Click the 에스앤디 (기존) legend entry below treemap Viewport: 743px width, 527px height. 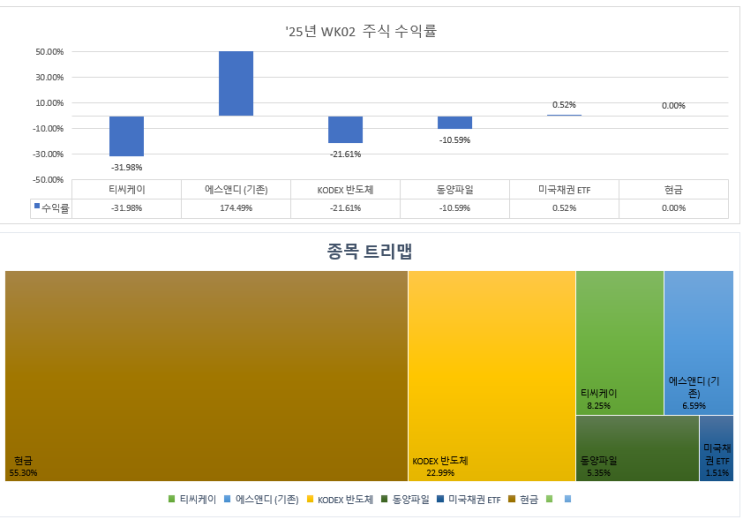coord(261,500)
